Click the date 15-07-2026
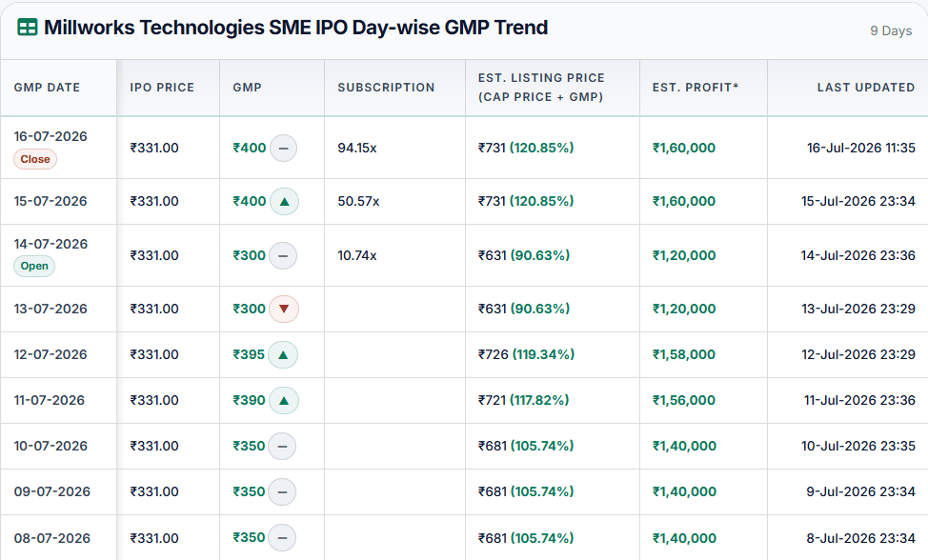This screenshot has height=560, width=928. pyautogui.click(x=50, y=201)
